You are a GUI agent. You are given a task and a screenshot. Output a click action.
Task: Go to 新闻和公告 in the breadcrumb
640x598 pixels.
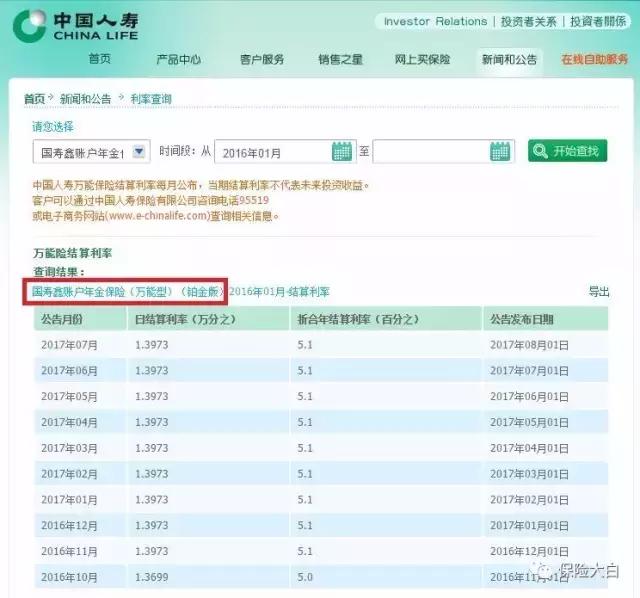pos(85,99)
